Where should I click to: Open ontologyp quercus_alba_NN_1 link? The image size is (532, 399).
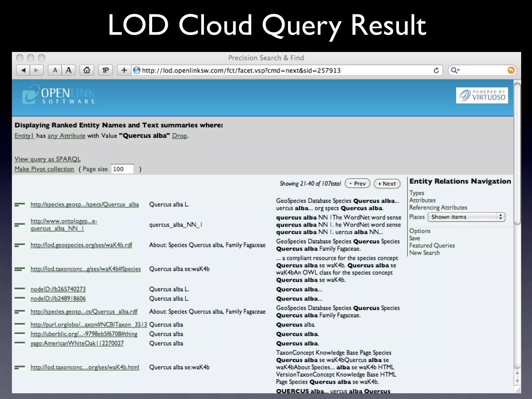64,225
